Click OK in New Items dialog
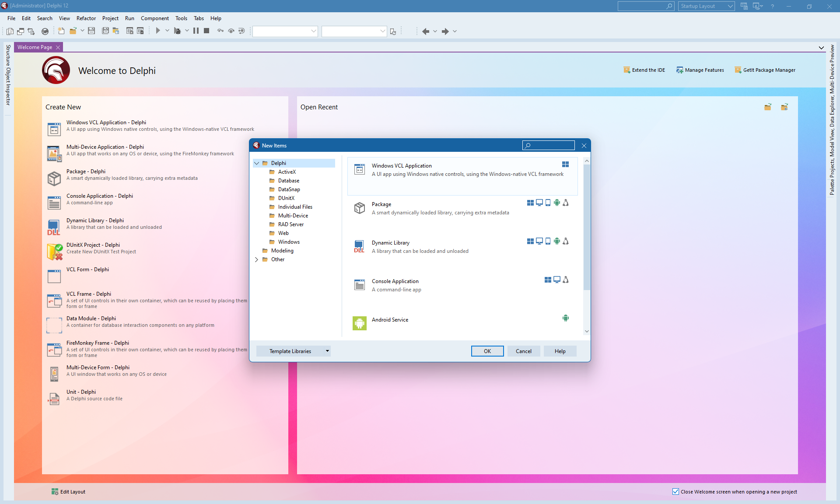Image resolution: width=840 pixels, height=504 pixels. (x=487, y=351)
